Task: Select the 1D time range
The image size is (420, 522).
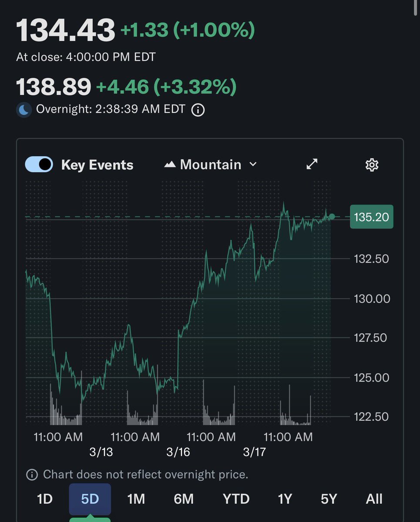Action: coord(45,499)
